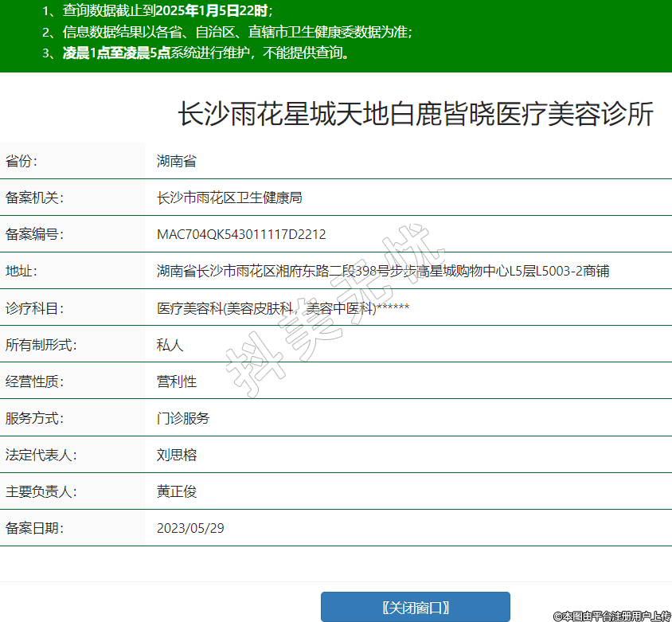672x622 pixels.
Task: Click the 营利性 business nature value
Action: [x=177, y=381]
